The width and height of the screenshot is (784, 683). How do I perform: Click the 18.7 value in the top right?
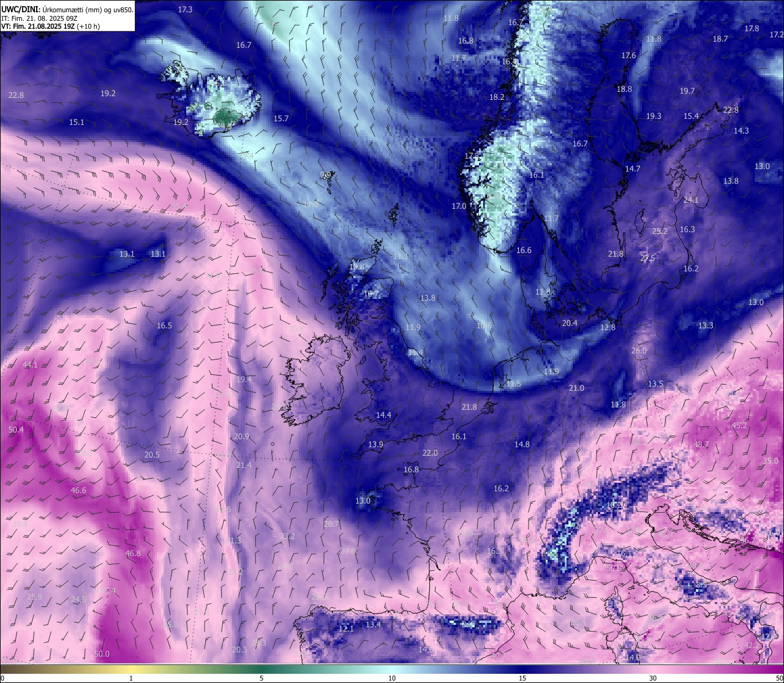(720, 39)
